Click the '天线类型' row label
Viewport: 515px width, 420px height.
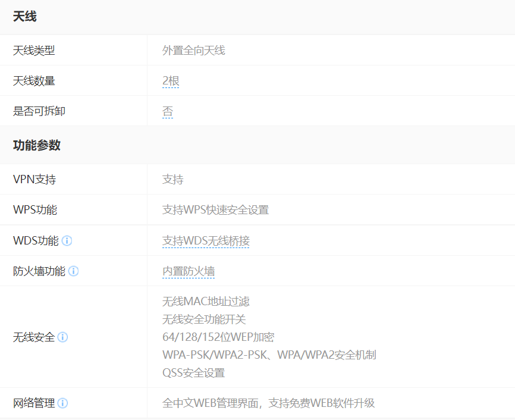(34, 51)
